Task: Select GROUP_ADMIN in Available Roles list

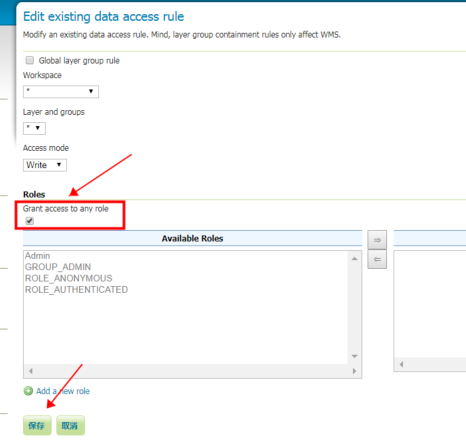Action: coord(58,267)
